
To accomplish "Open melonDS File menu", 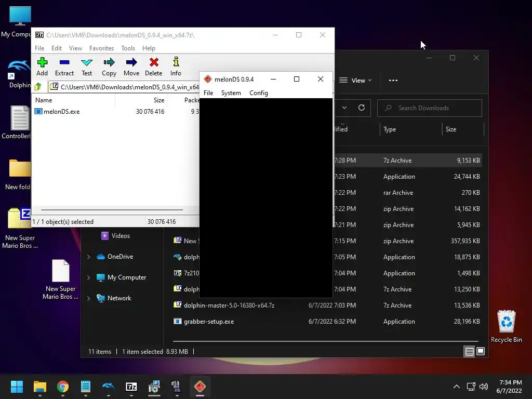I will click(x=208, y=93).
